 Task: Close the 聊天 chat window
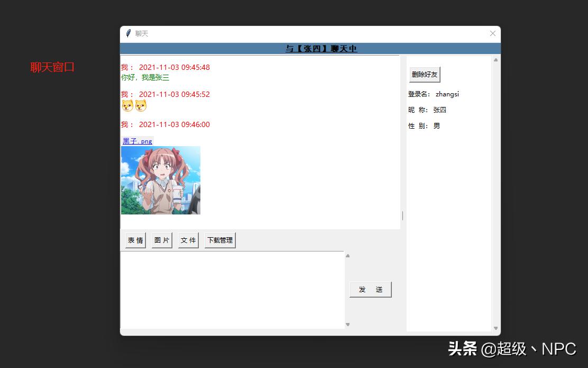point(492,33)
